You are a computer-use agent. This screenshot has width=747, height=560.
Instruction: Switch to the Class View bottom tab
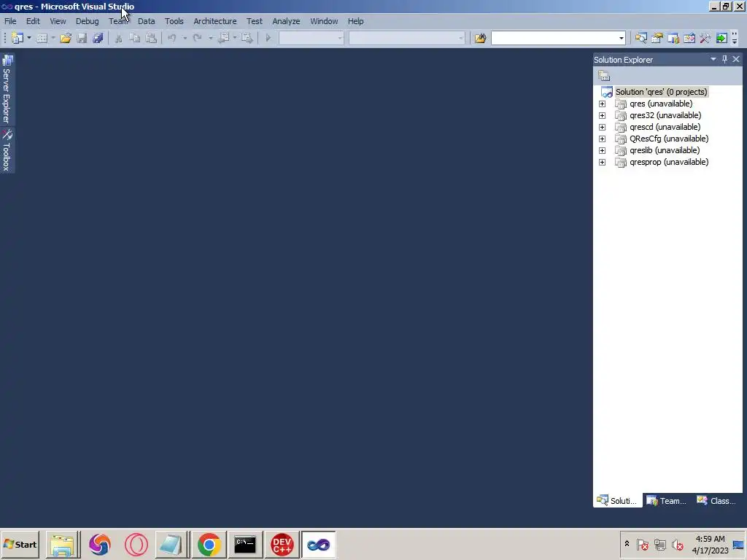pos(716,500)
